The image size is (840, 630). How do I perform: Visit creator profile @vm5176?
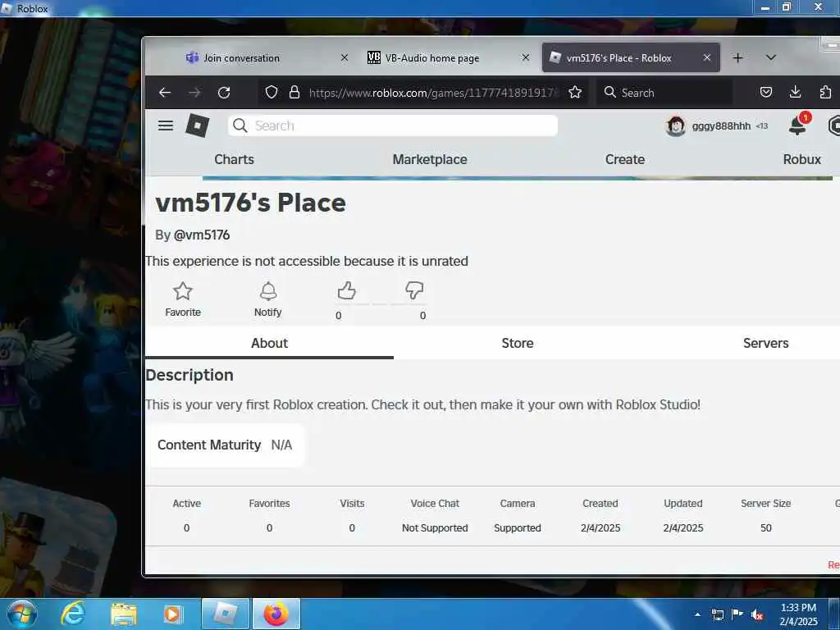202,235
